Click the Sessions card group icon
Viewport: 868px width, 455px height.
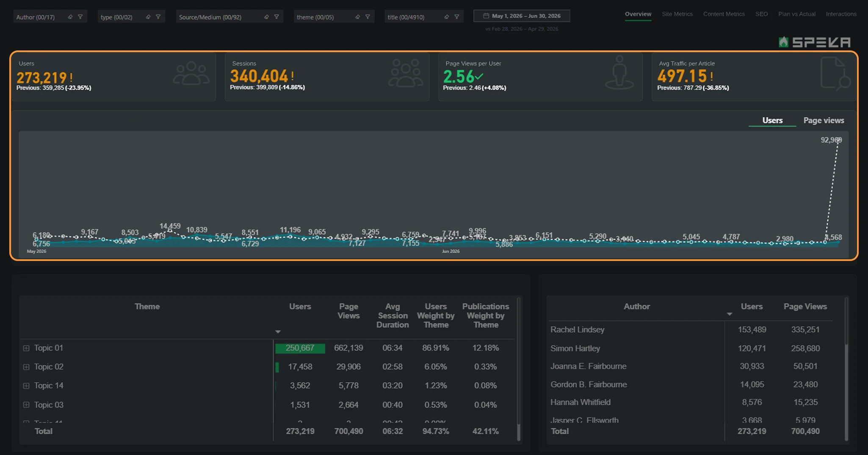tap(405, 73)
